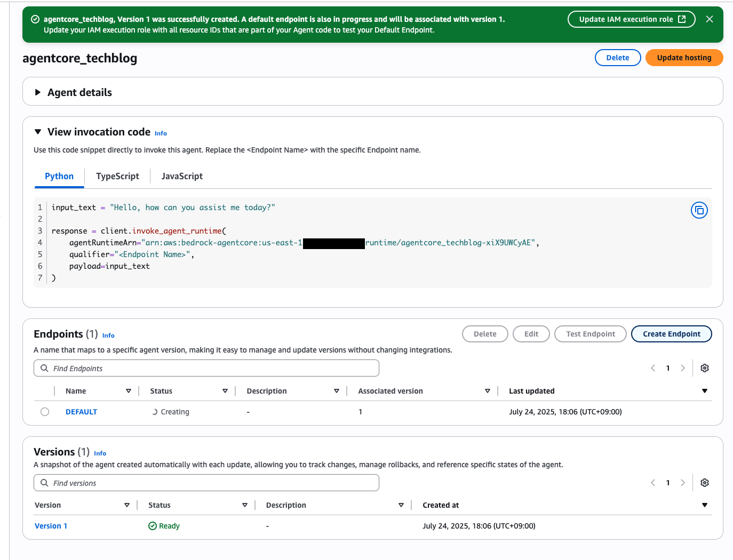Click the qualifier Endpoint Name code line

(132, 254)
